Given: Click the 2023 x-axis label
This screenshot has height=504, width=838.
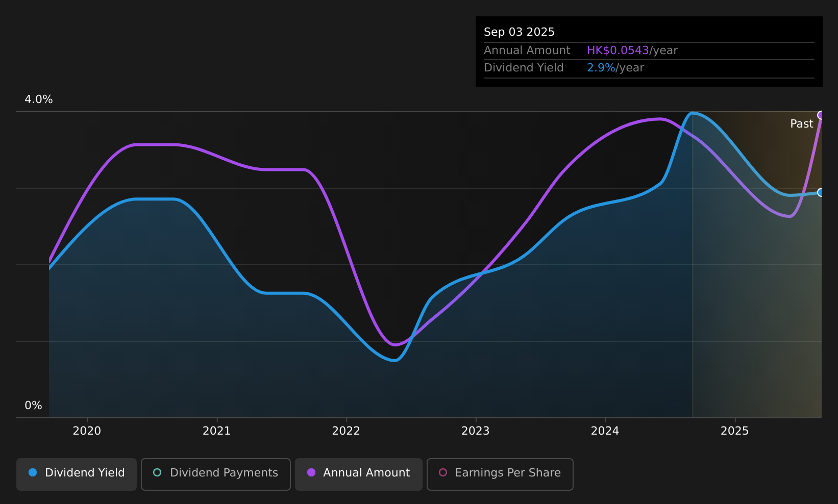Looking at the screenshot, I should pos(476,431).
